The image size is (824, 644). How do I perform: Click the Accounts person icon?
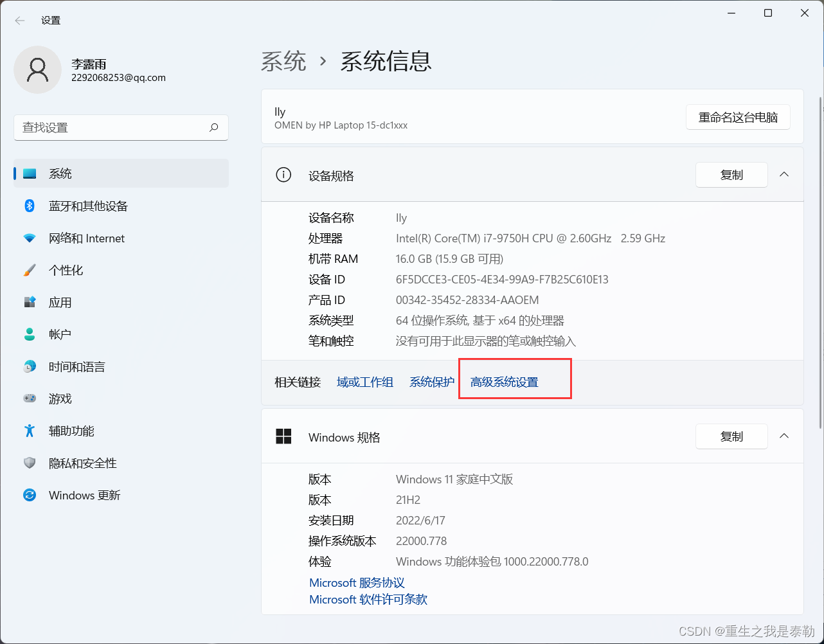click(30, 334)
